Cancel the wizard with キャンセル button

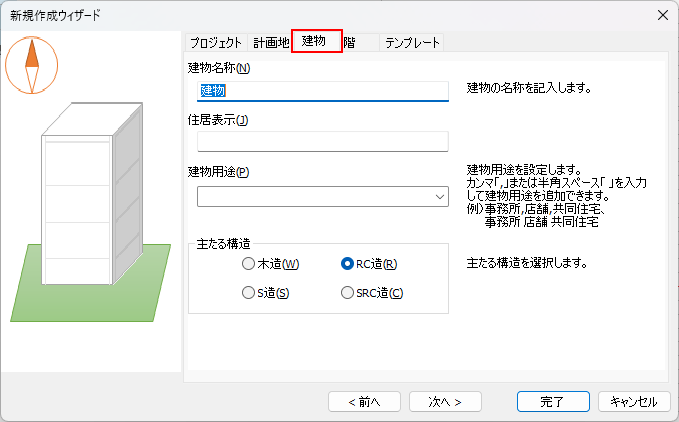(x=633, y=401)
